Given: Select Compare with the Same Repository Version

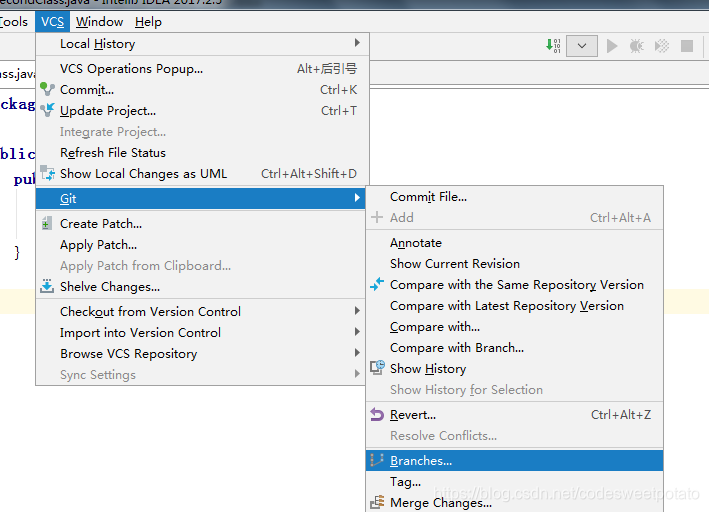Looking at the screenshot, I should (x=515, y=285).
